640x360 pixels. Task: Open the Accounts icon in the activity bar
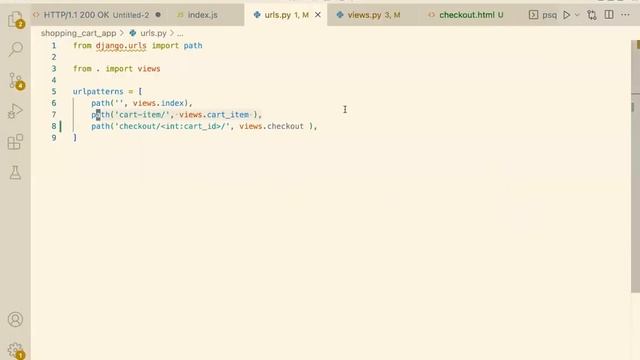[x=16, y=319]
